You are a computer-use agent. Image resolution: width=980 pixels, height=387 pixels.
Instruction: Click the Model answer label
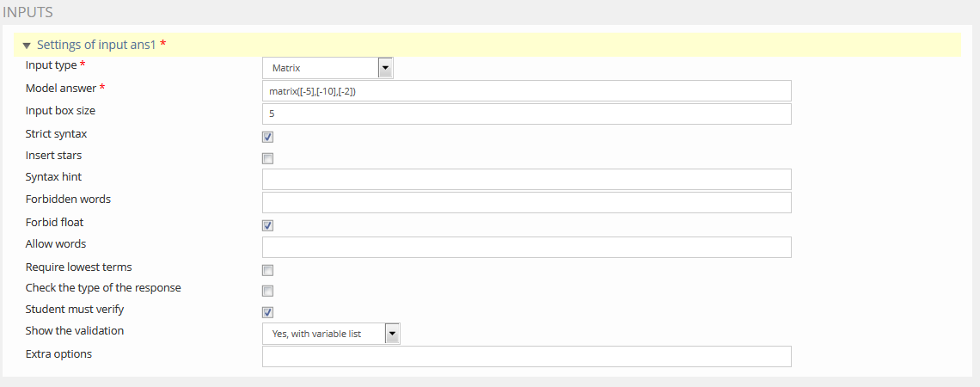pos(61,89)
